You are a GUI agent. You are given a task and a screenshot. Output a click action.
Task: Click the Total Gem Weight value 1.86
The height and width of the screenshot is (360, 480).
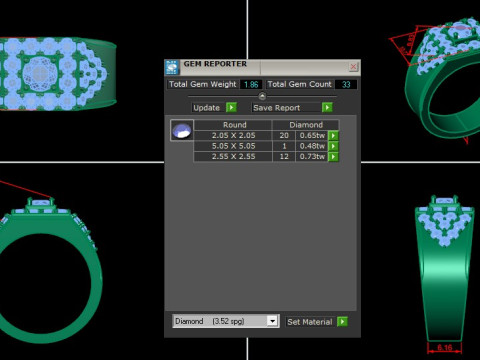[x=251, y=84]
